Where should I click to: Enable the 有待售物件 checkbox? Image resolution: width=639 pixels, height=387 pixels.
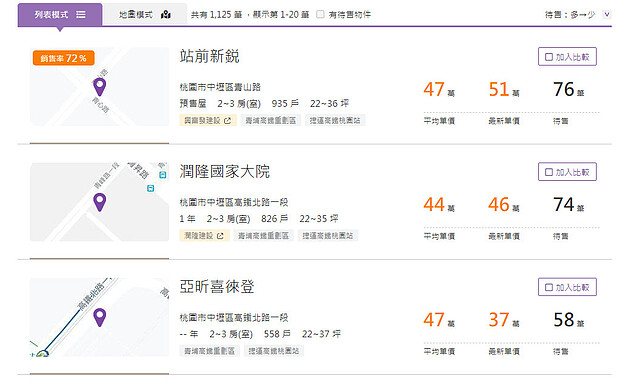coord(320,14)
